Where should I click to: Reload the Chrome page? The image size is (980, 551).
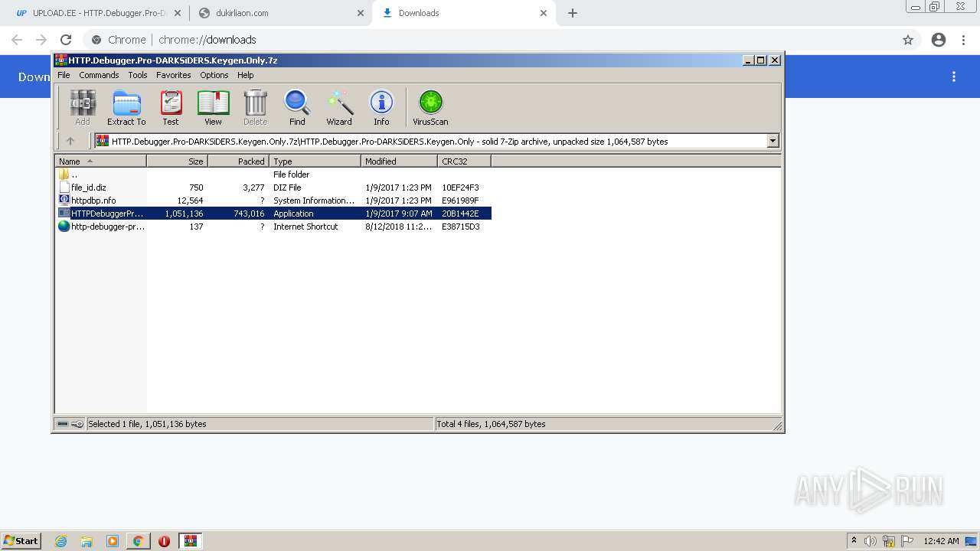(x=66, y=40)
